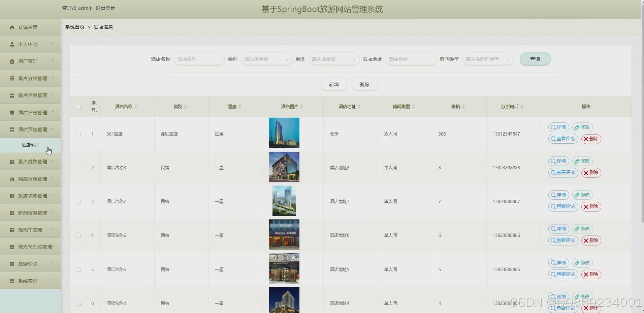The width and height of the screenshot is (644, 313).
Task: Click the 酒店名称 search input
Action: [x=199, y=59]
